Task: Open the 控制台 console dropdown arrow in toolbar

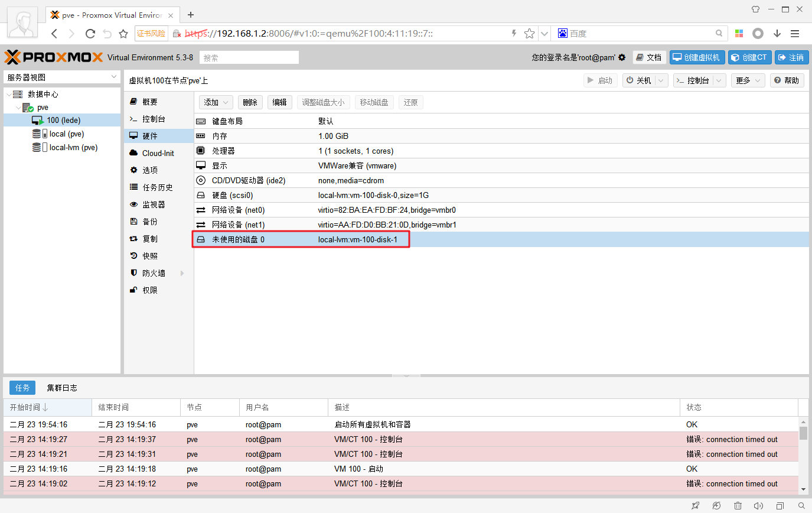Action: click(719, 80)
